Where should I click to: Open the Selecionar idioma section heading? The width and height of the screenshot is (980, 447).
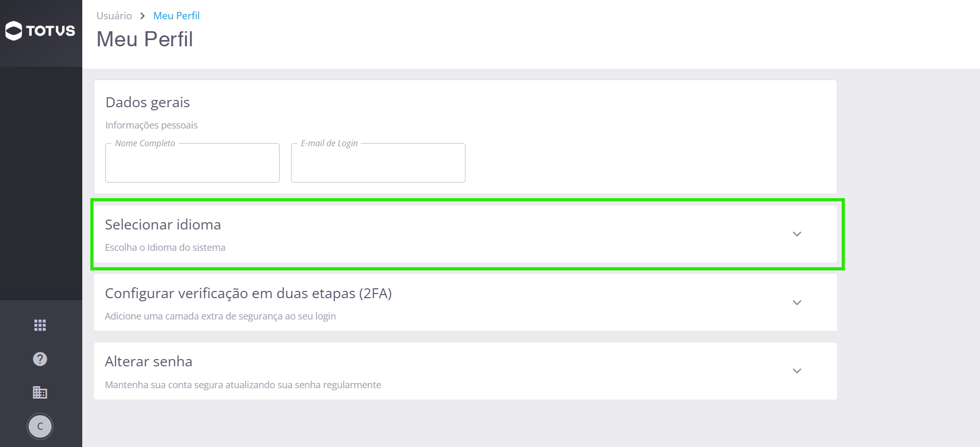tap(163, 224)
